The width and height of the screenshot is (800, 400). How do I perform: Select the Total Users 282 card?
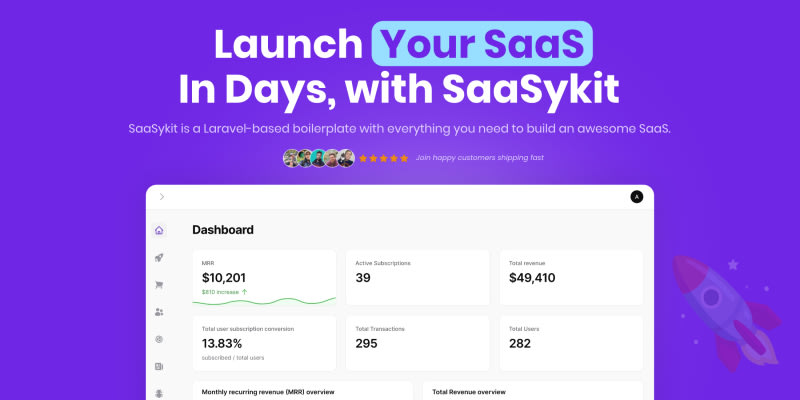click(570, 342)
